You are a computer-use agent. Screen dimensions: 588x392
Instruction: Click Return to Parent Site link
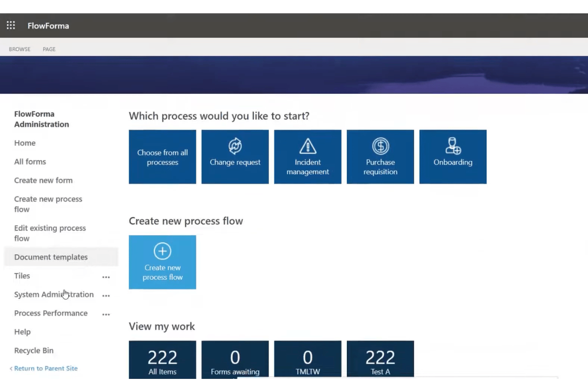coord(46,369)
